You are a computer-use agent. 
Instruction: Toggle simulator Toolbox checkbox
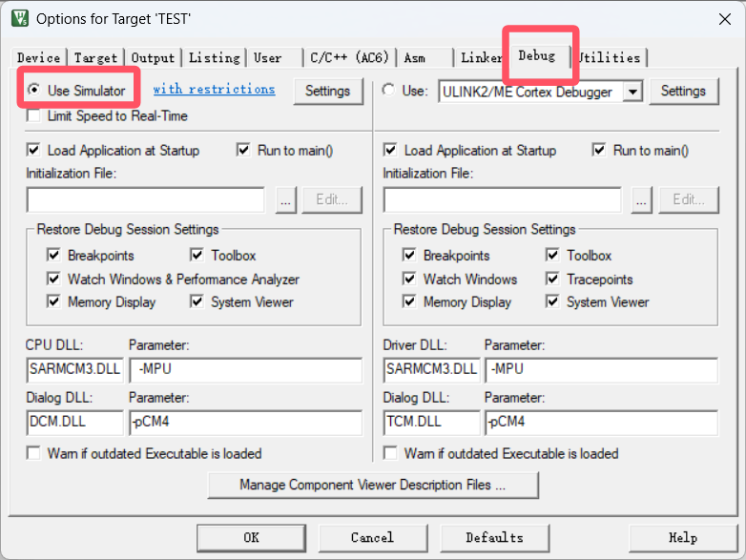pos(197,255)
